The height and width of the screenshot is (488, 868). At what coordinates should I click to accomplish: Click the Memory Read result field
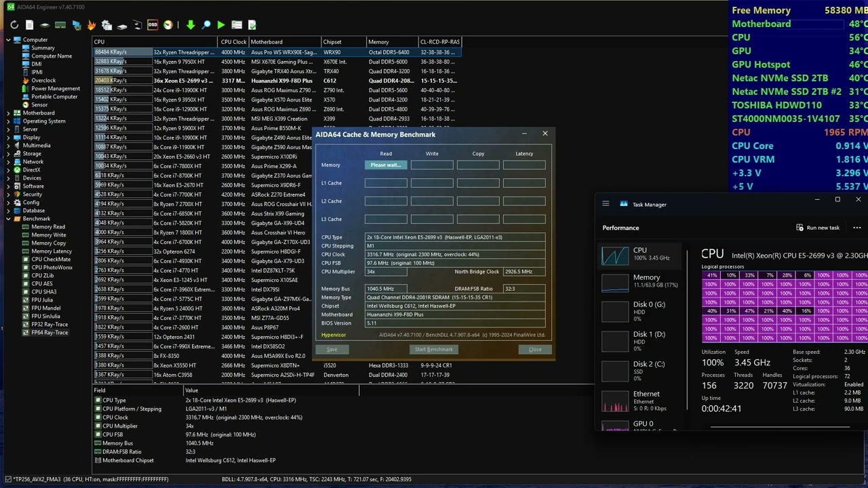(386, 165)
